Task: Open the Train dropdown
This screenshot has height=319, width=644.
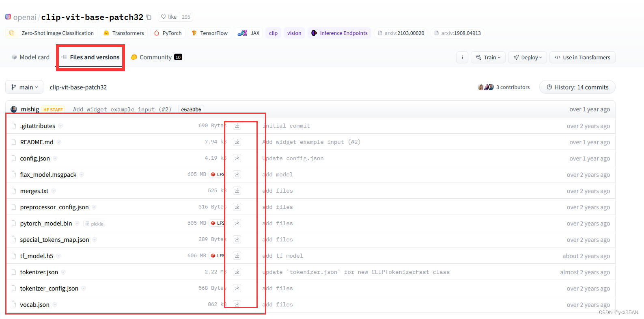Action: (488, 57)
